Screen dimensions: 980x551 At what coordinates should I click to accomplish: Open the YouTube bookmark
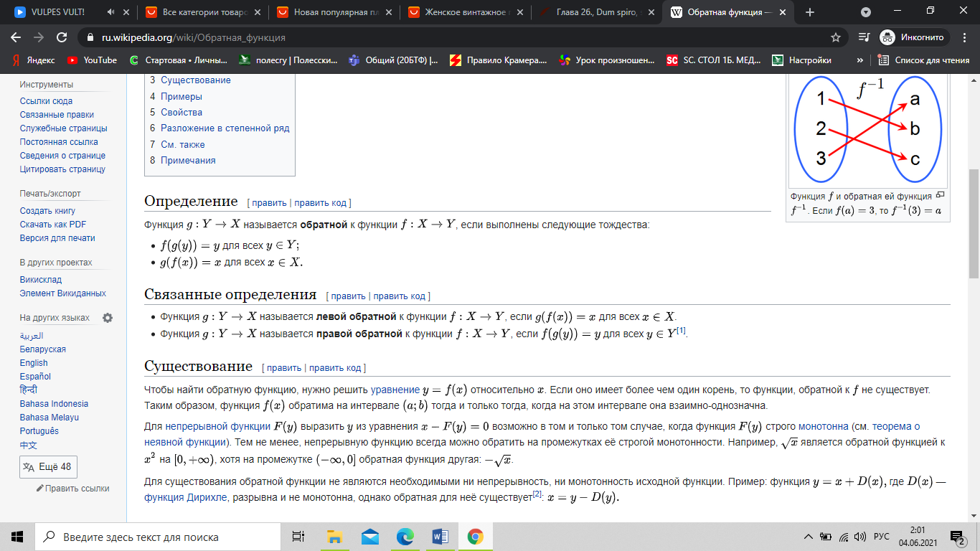tap(92, 60)
